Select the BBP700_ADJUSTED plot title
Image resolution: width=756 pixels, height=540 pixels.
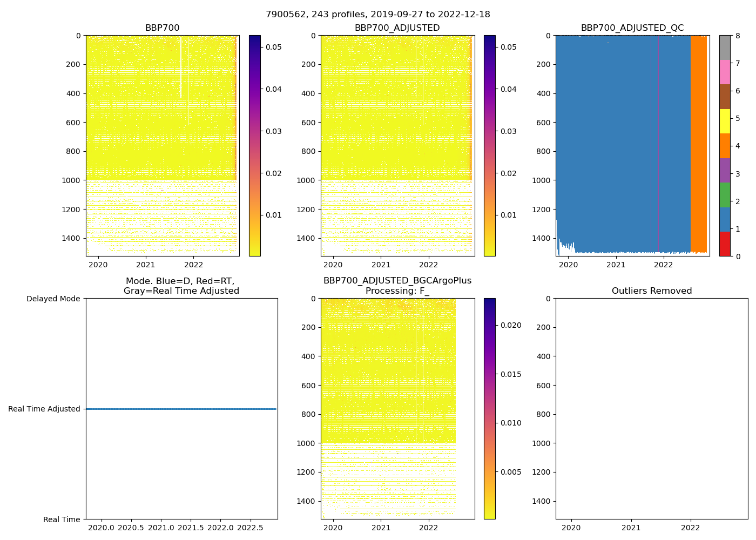(397, 28)
